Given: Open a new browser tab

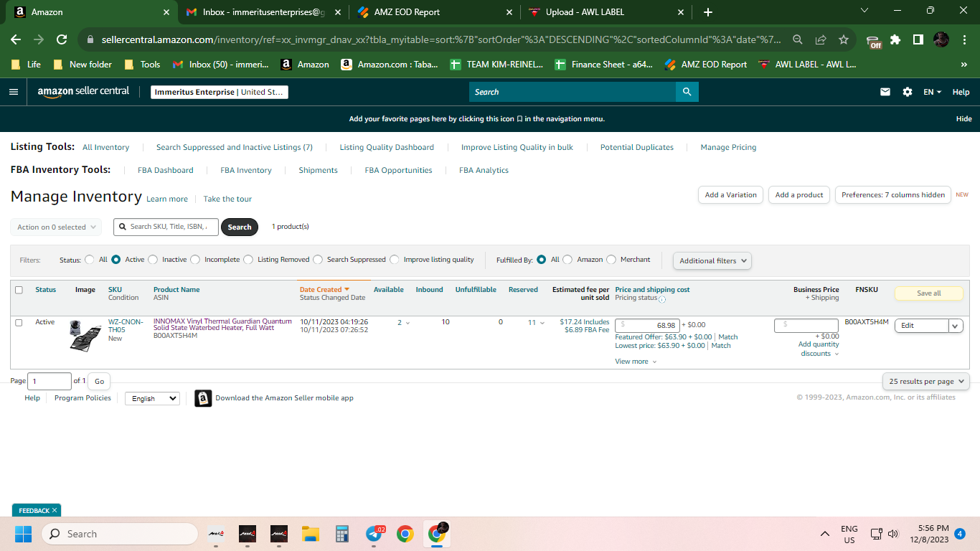Looking at the screenshot, I should (x=708, y=12).
